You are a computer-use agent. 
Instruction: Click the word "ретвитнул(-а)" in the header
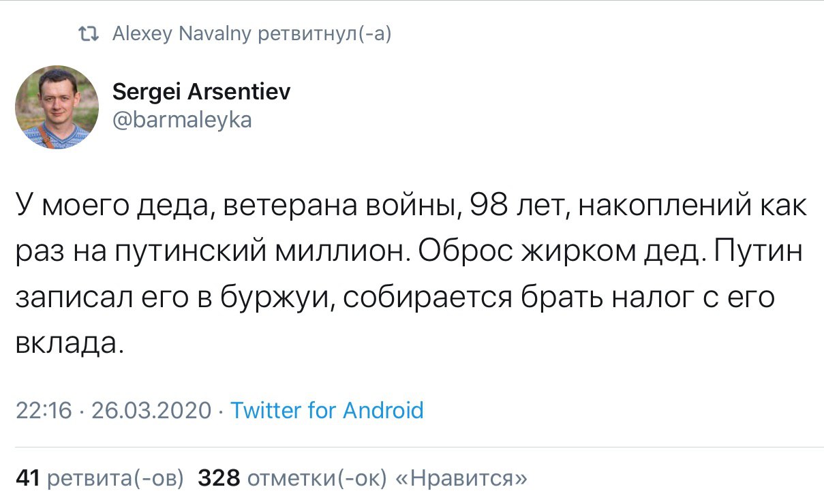323,33
